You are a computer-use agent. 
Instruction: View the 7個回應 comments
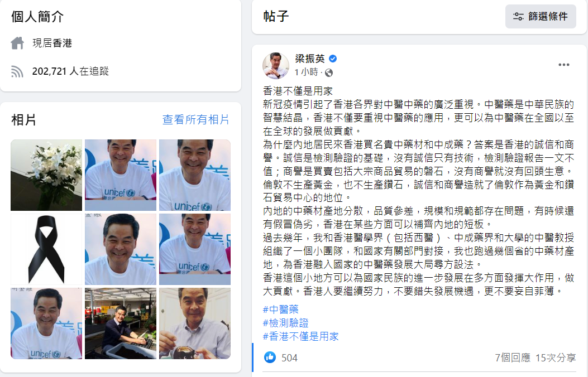point(512,357)
